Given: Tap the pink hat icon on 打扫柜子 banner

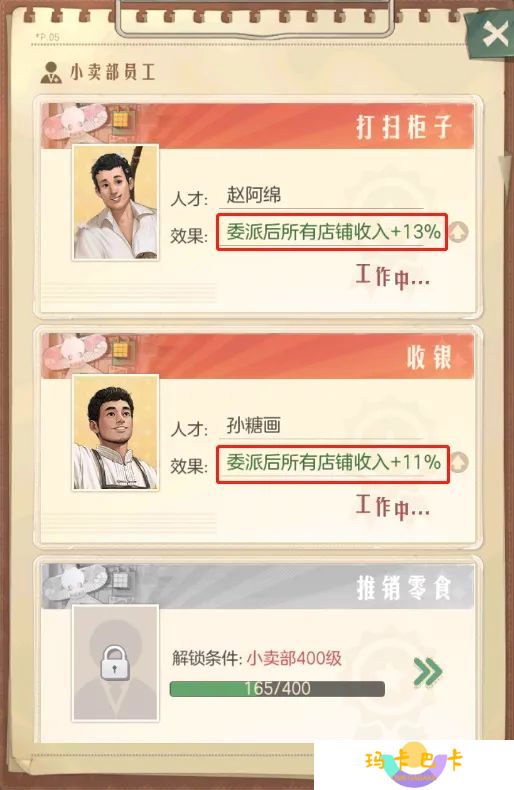Looking at the screenshot, I should click(x=76, y=123).
